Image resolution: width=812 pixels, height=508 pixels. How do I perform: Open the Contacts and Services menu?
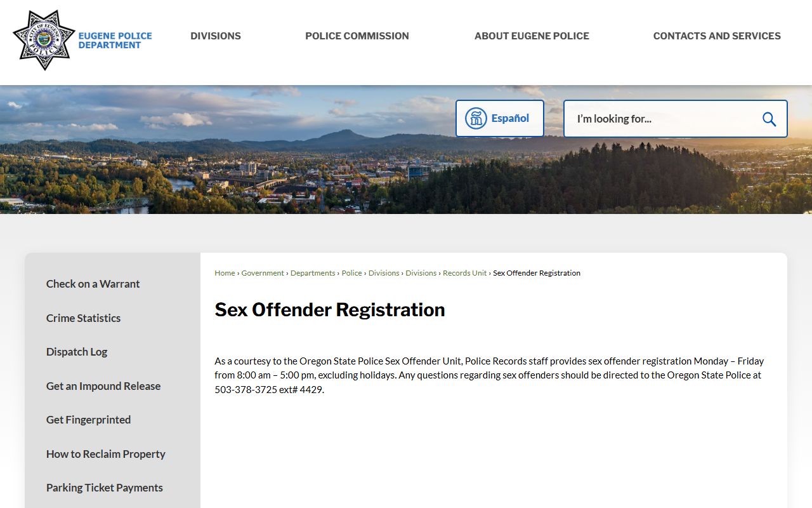717,36
